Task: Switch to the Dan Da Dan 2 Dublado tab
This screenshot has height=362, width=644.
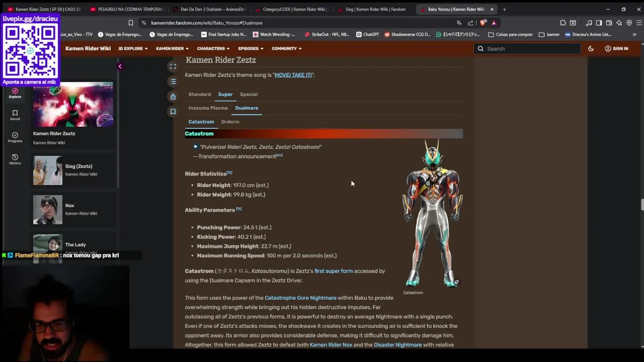Action: [x=210, y=9]
